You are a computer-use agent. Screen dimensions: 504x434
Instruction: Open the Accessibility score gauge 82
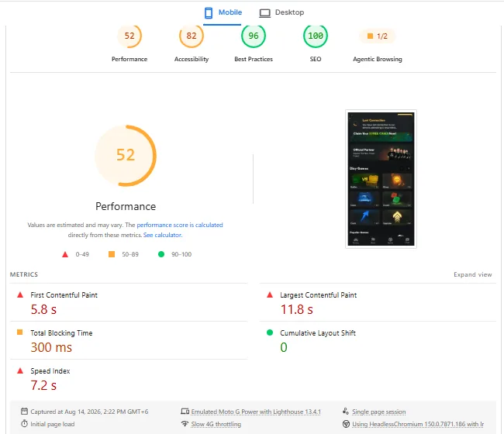click(x=192, y=36)
